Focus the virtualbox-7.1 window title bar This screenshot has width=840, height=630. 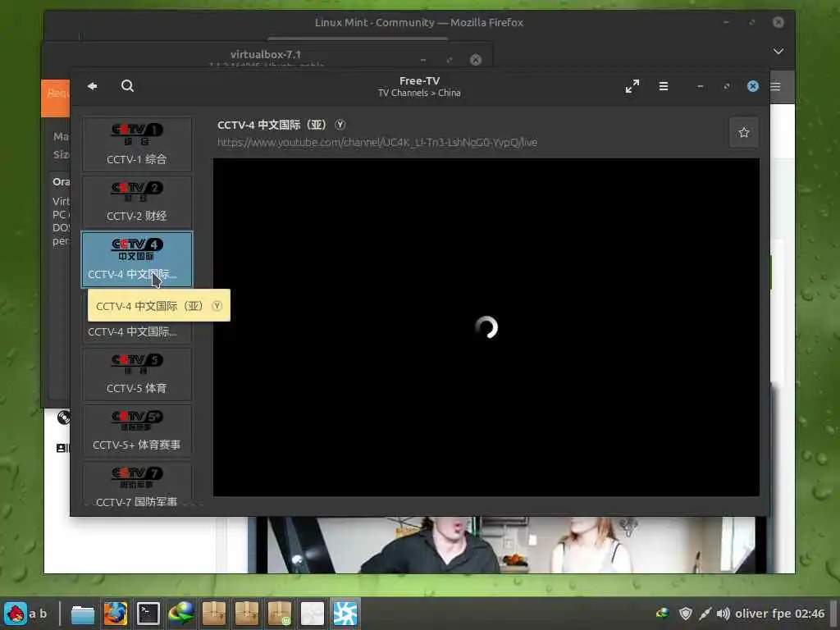click(x=266, y=54)
